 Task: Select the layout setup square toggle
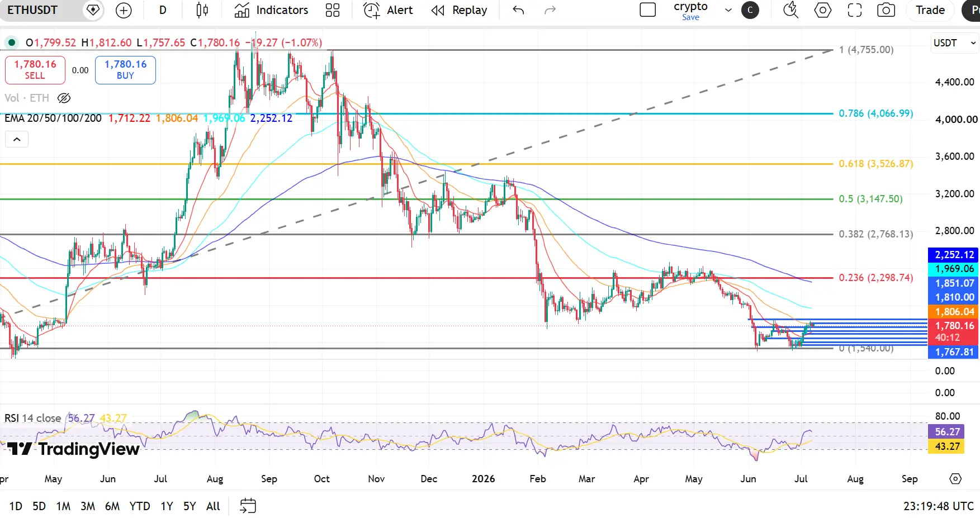click(x=647, y=10)
